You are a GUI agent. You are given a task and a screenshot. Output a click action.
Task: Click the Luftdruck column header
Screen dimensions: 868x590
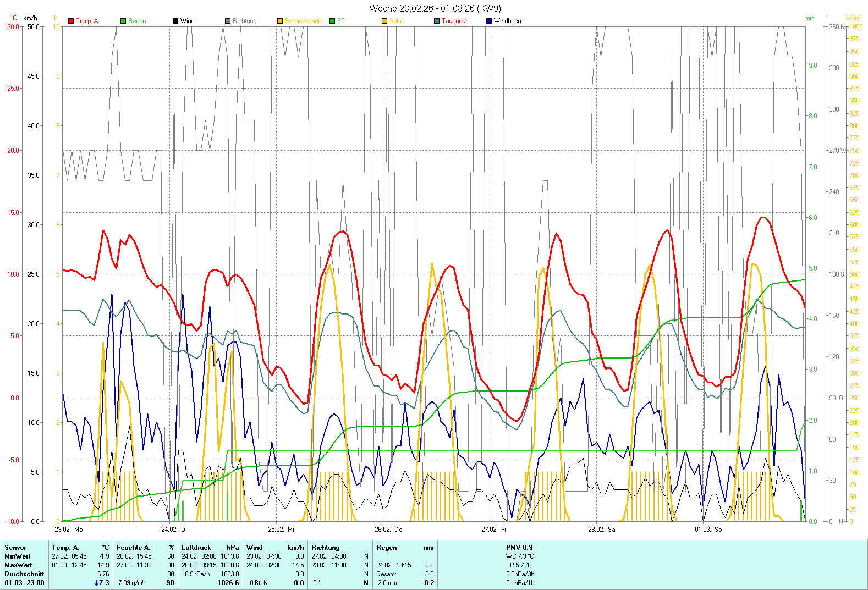pyautogui.click(x=196, y=548)
